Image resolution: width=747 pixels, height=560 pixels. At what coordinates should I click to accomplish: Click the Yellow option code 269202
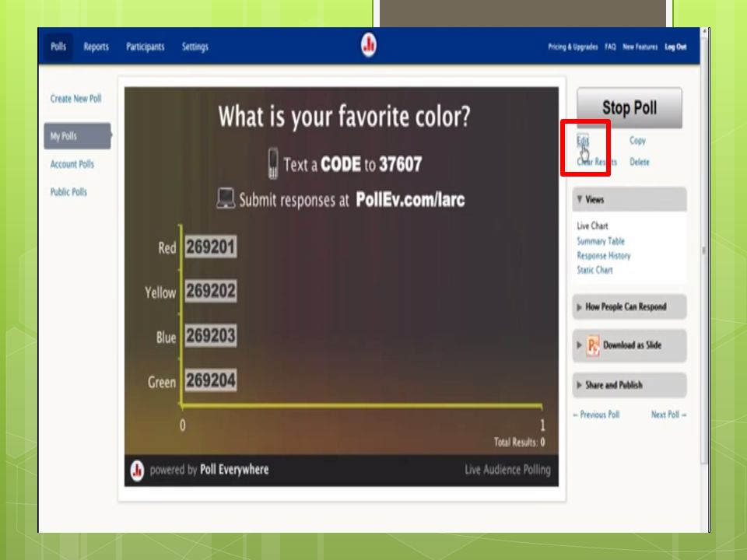(x=211, y=291)
